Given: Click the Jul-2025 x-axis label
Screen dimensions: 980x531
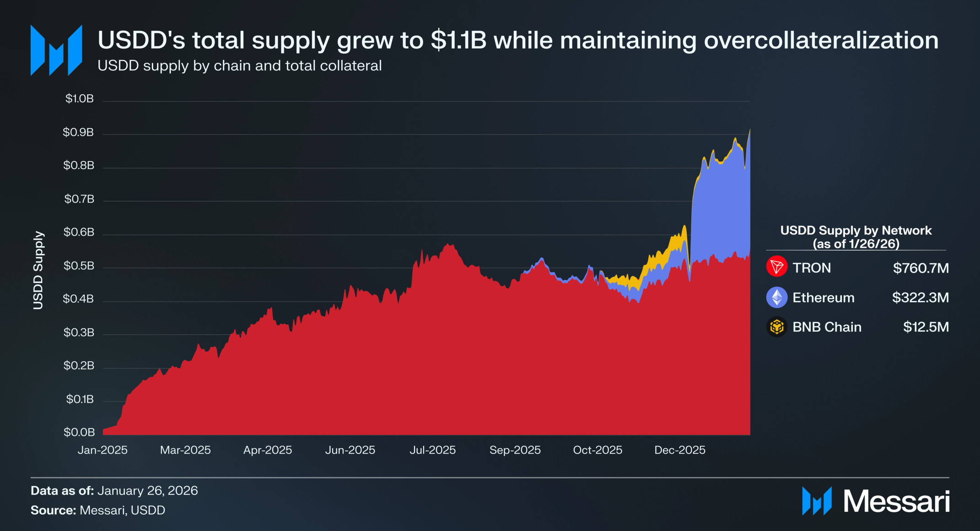Looking at the screenshot, I should (432, 450).
